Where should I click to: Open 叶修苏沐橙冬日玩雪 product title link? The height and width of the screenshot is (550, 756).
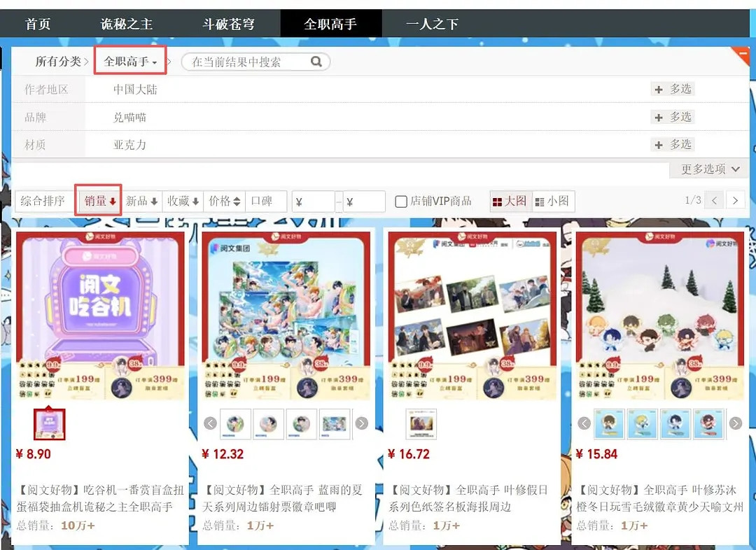tap(660, 498)
